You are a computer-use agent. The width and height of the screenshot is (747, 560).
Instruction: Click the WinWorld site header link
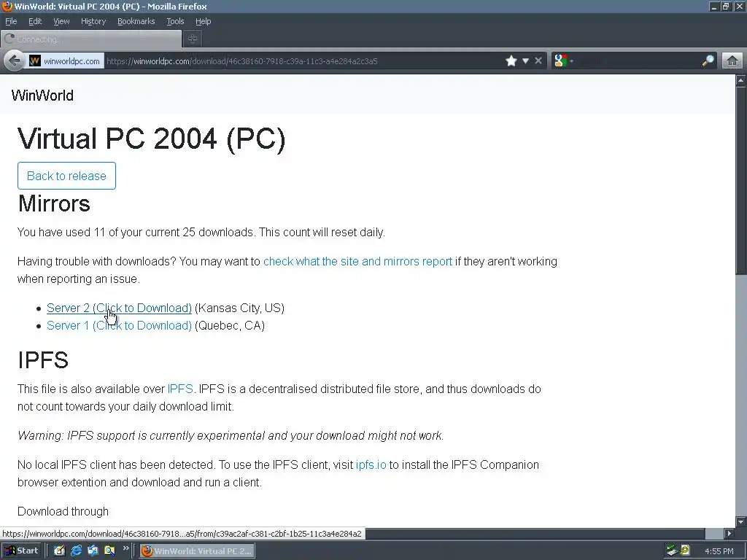point(42,96)
